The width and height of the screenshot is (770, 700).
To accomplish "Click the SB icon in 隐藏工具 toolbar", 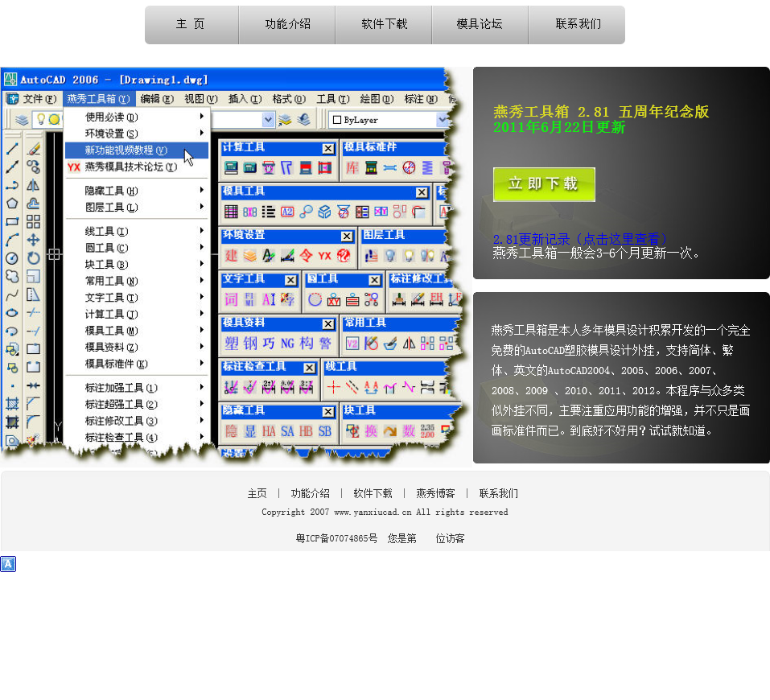I will point(324,431).
